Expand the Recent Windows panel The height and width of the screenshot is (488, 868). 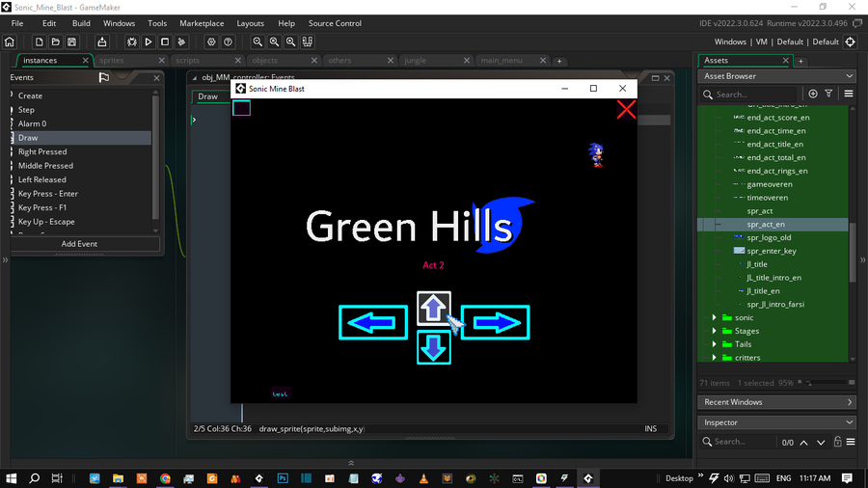[x=777, y=402]
